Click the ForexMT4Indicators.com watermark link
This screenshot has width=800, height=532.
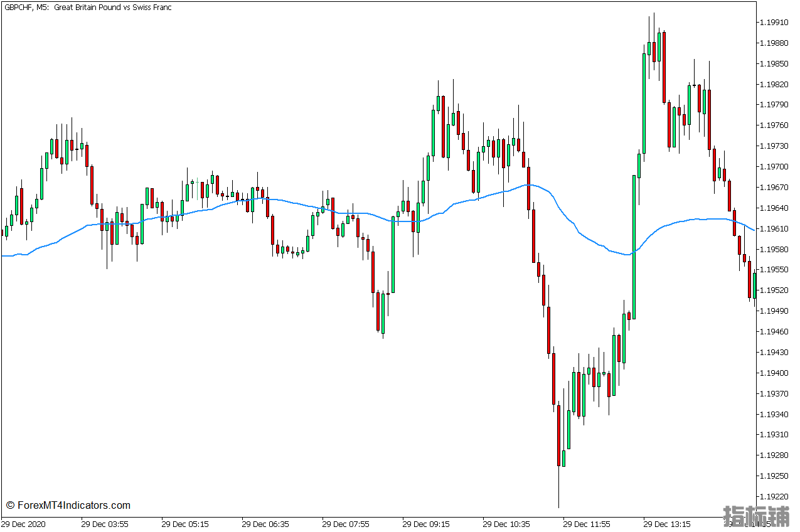[x=68, y=505]
